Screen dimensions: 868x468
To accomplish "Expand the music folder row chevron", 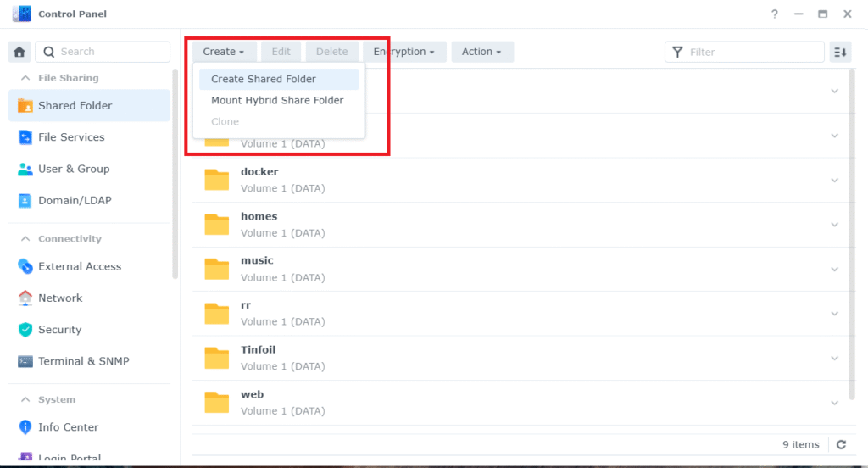I will (834, 269).
